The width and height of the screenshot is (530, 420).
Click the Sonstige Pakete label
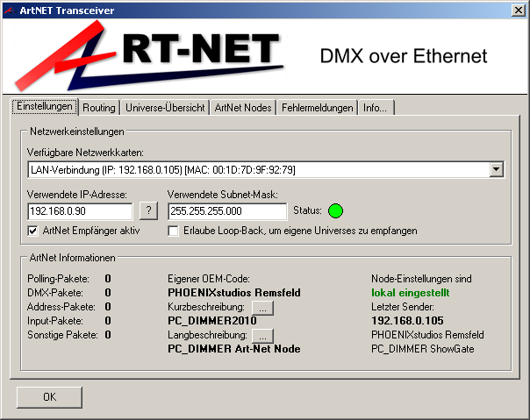tap(62, 335)
